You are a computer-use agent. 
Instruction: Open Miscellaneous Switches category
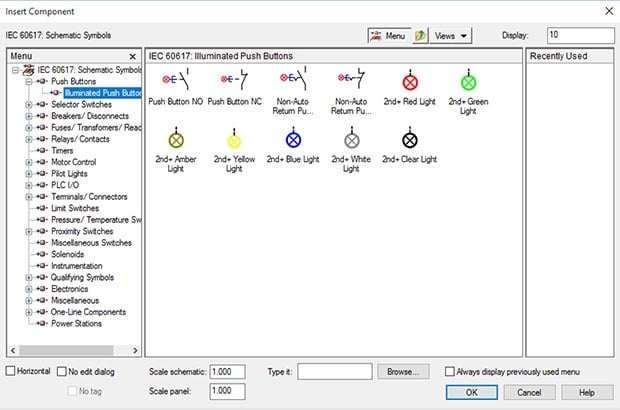(x=91, y=243)
